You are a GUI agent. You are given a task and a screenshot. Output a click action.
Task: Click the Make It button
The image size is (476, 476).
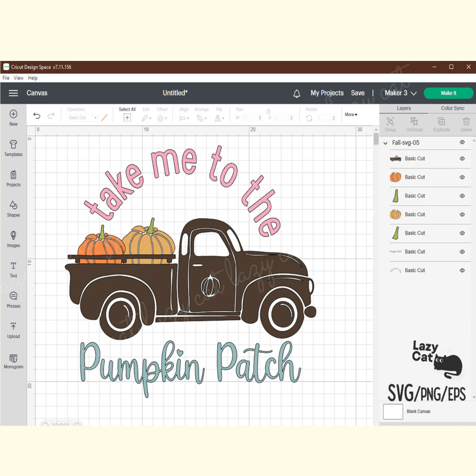click(448, 93)
